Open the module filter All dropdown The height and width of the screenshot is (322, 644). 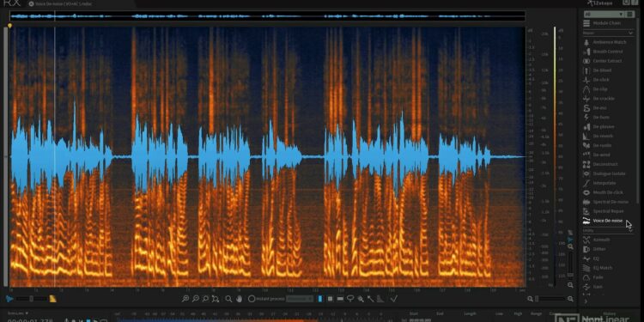click(604, 14)
